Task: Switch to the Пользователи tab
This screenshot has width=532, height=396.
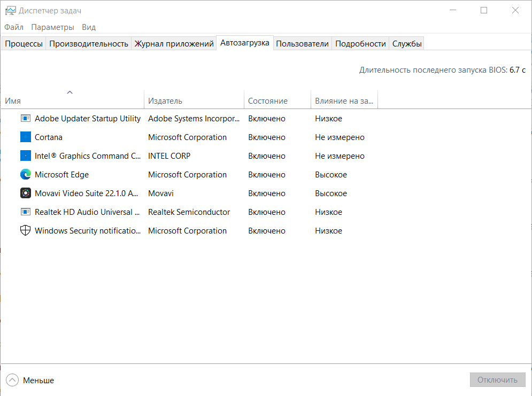Action: coord(302,44)
